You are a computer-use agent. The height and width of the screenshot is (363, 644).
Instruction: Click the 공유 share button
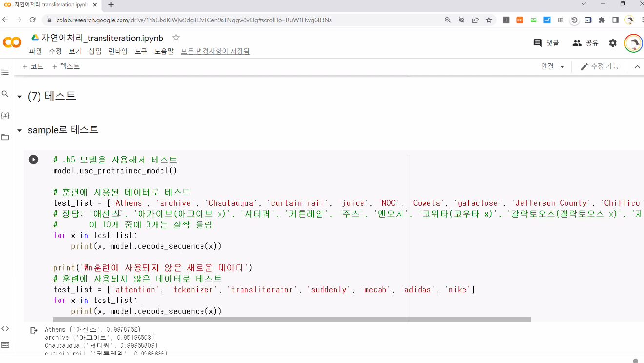585,43
